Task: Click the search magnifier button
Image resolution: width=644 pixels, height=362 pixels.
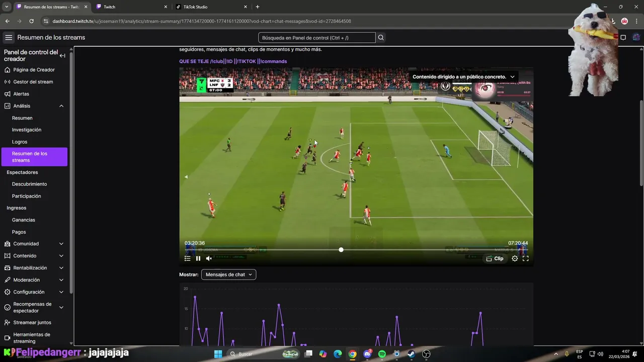Action: [381, 38]
